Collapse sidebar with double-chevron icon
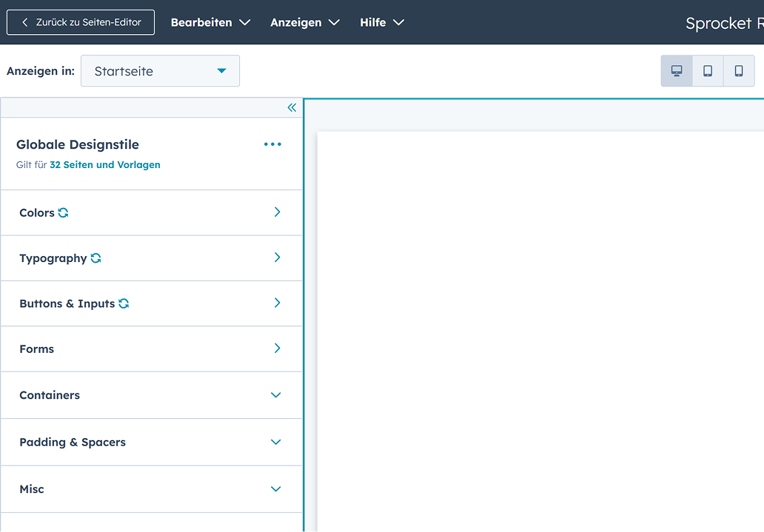 click(x=292, y=108)
